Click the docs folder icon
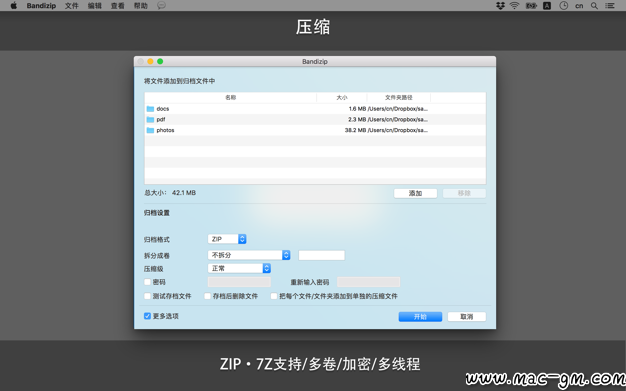 [150, 109]
